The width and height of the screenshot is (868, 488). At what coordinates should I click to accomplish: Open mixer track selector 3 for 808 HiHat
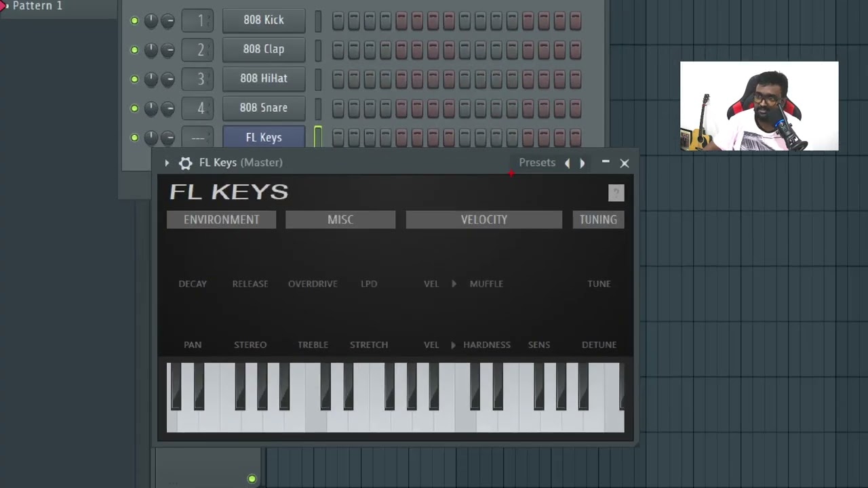click(198, 79)
